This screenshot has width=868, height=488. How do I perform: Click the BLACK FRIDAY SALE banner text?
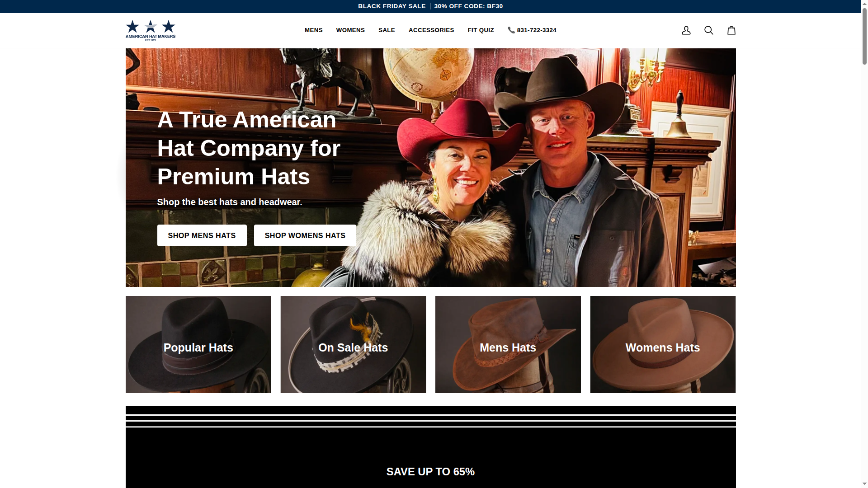tap(392, 6)
